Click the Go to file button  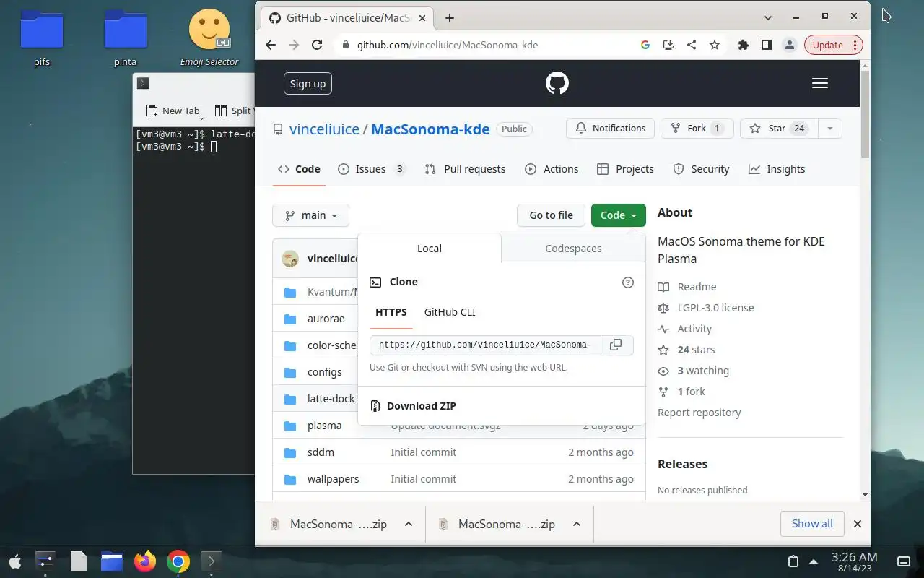[551, 215]
